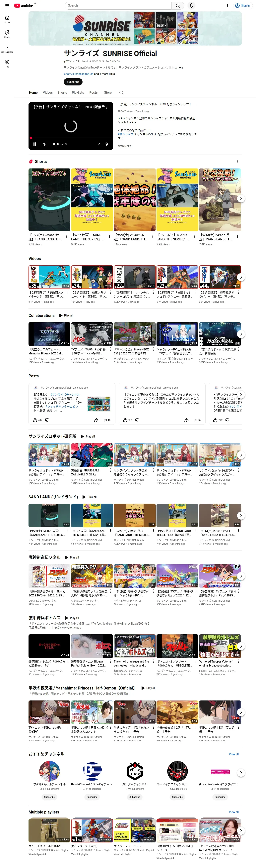Click the left chevron in the player controls
Image resolution: width=256 pixels, height=868 pixels.
pyautogui.click(x=99, y=144)
